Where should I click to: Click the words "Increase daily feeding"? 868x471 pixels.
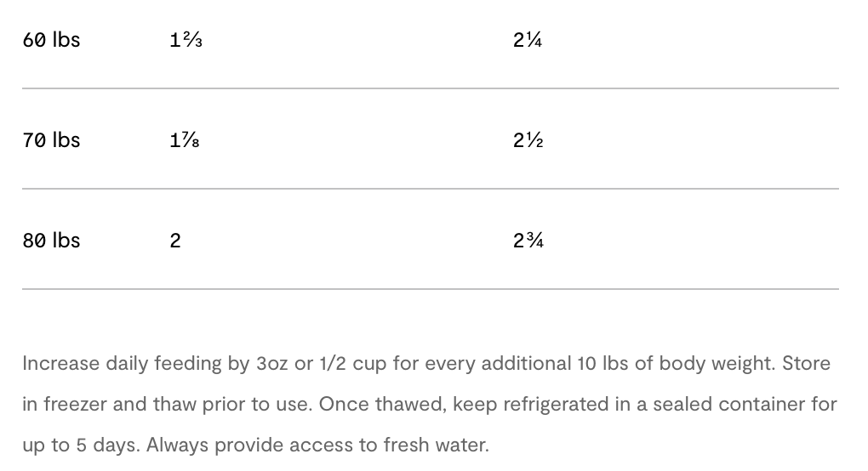point(122,363)
